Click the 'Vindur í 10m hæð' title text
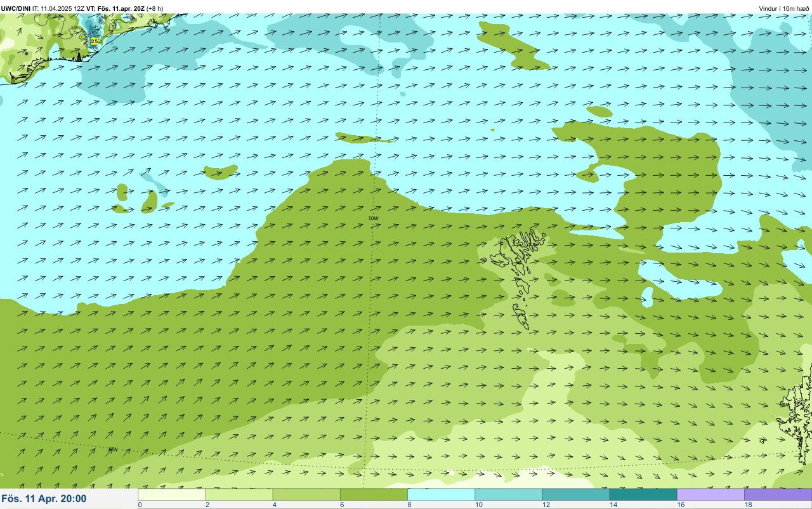The width and height of the screenshot is (812, 509). tap(783, 8)
